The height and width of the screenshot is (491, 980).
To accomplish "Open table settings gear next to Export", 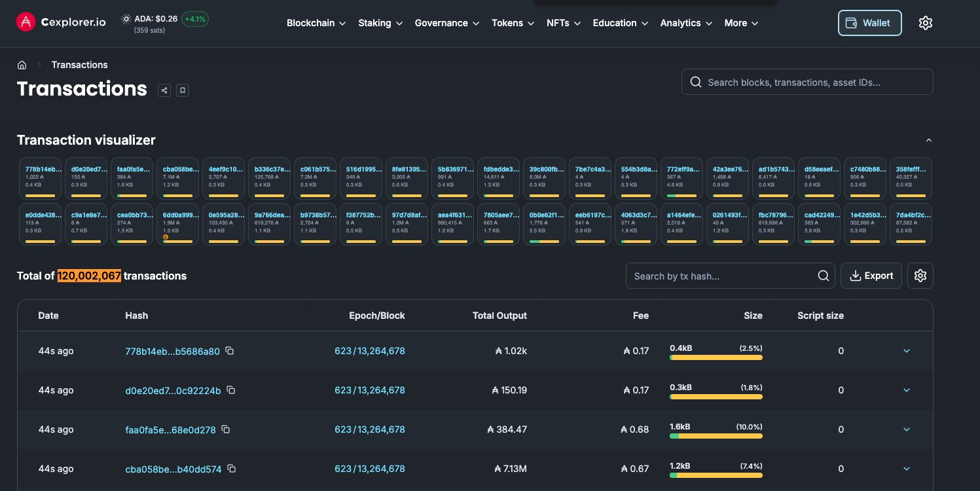I will [x=920, y=276].
